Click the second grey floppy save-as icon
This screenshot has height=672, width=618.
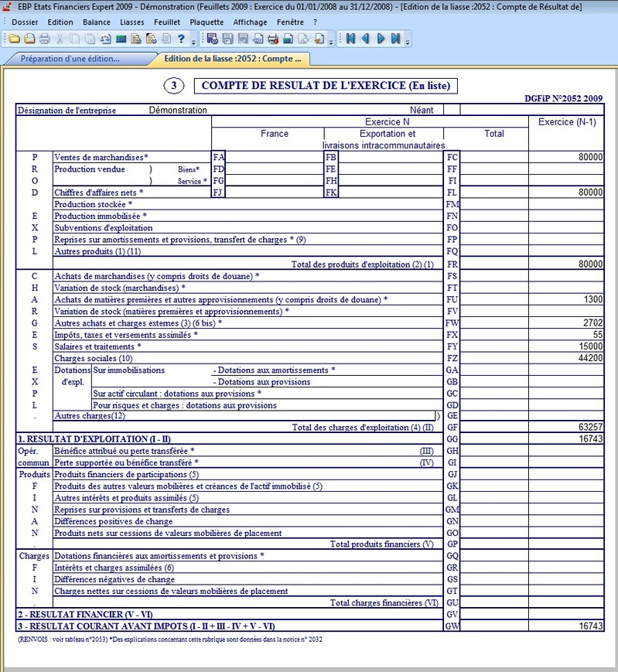pos(243,39)
